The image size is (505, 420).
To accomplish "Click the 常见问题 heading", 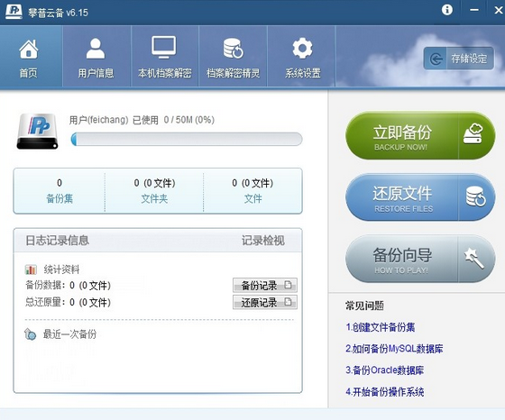I will (x=364, y=306).
